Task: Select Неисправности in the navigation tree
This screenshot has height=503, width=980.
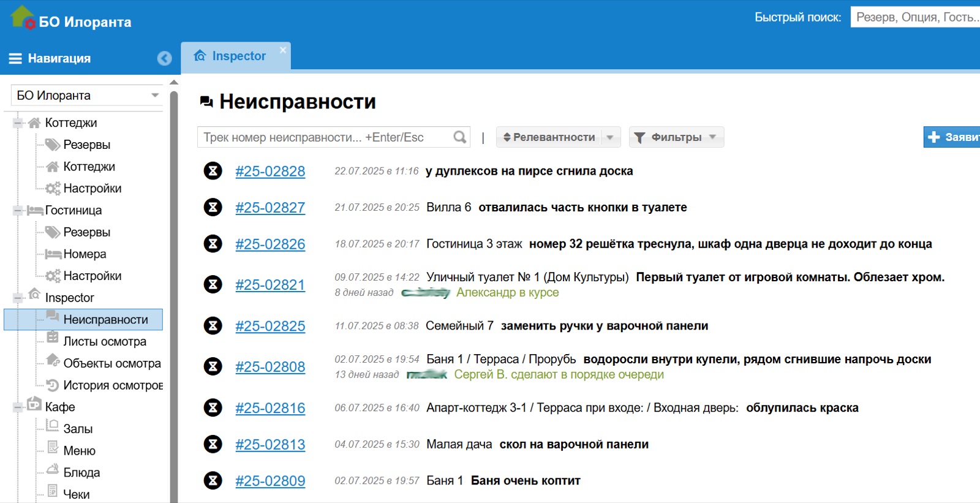Action: tap(83, 320)
